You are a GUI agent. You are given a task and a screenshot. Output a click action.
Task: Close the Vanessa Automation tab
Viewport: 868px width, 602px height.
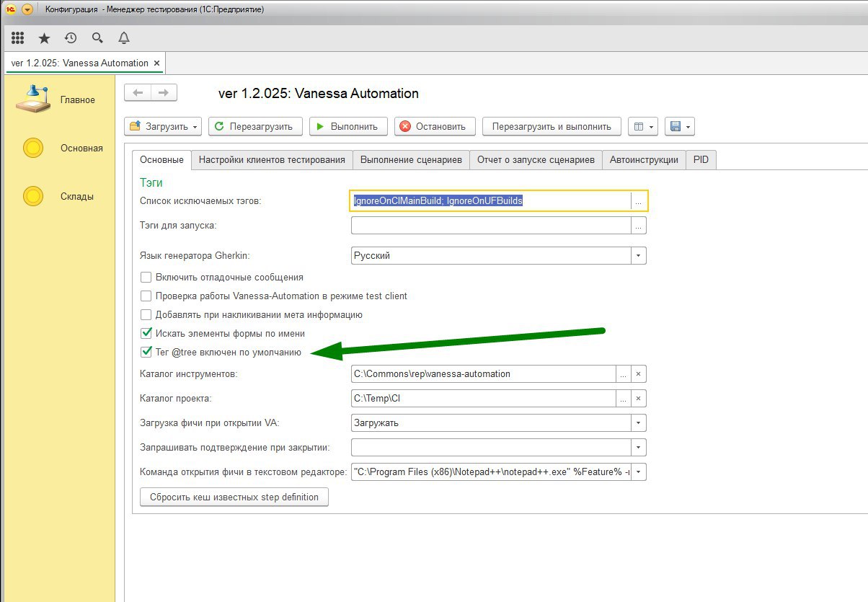click(x=157, y=63)
